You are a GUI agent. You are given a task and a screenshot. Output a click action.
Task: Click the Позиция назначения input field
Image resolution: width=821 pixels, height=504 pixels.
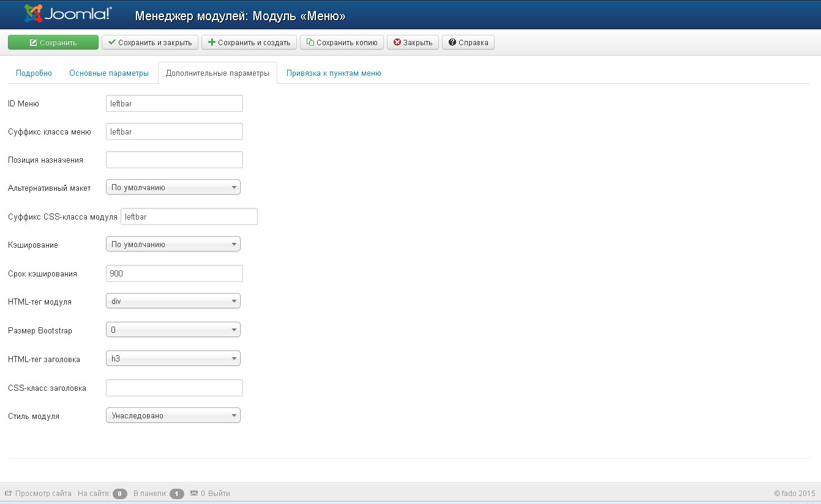coord(174,160)
